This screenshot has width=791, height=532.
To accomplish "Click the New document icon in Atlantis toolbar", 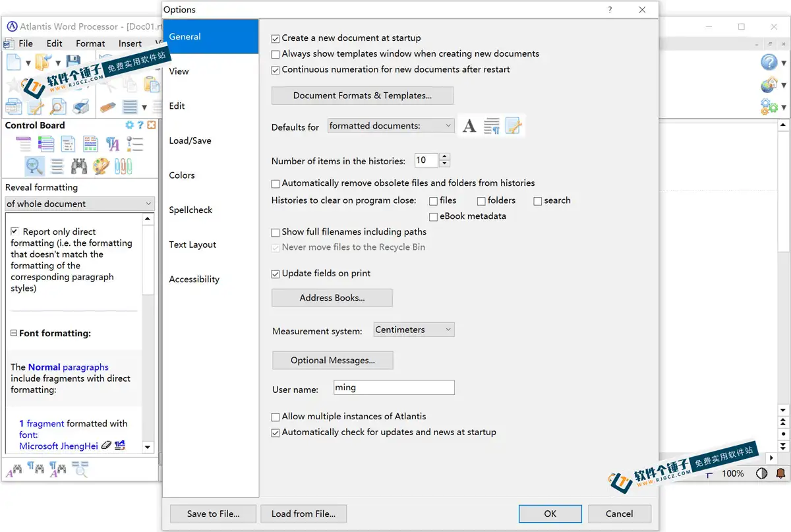I will click(x=13, y=63).
